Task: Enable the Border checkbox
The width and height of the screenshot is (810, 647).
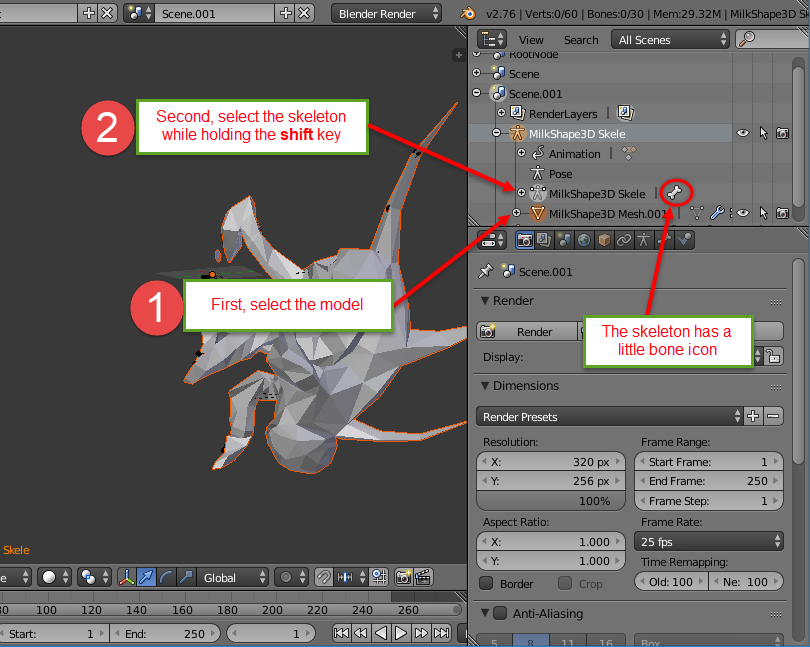Action: pos(486,583)
